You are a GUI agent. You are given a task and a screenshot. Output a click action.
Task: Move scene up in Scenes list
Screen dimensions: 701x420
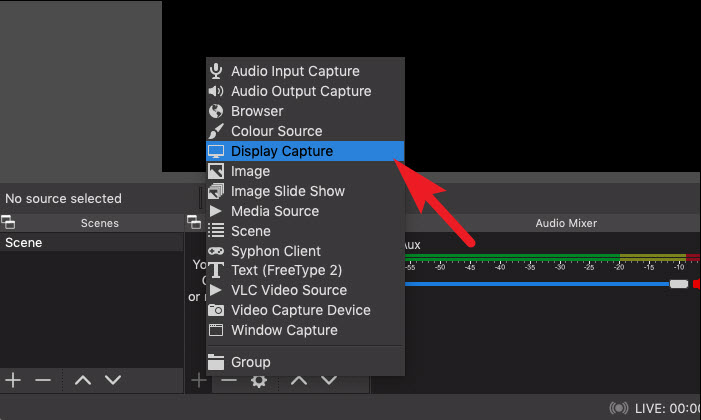[83, 380]
